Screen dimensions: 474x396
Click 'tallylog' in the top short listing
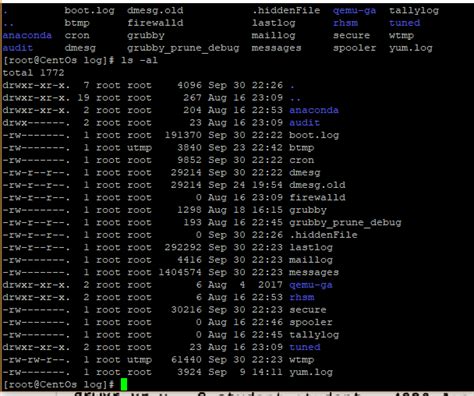coord(414,11)
